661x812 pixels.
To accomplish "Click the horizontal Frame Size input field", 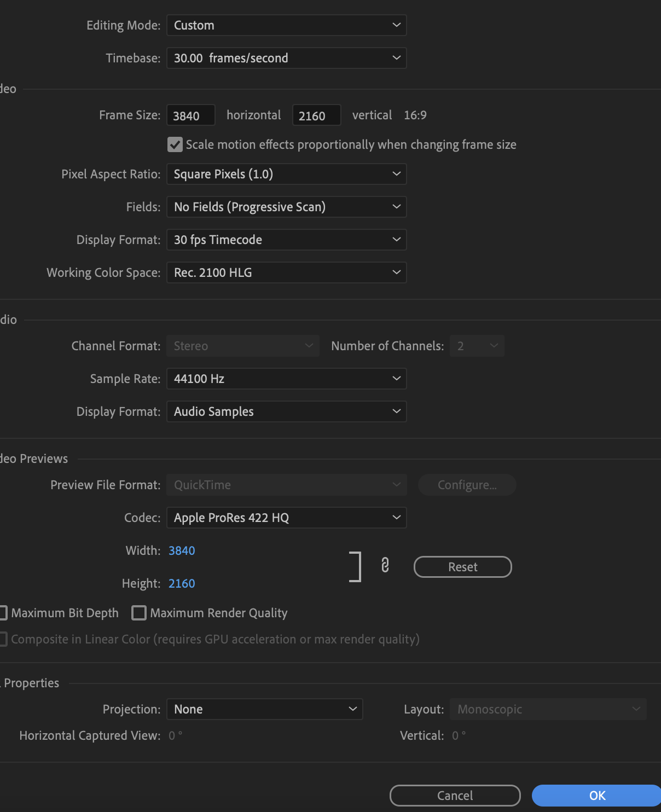I will [190, 115].
